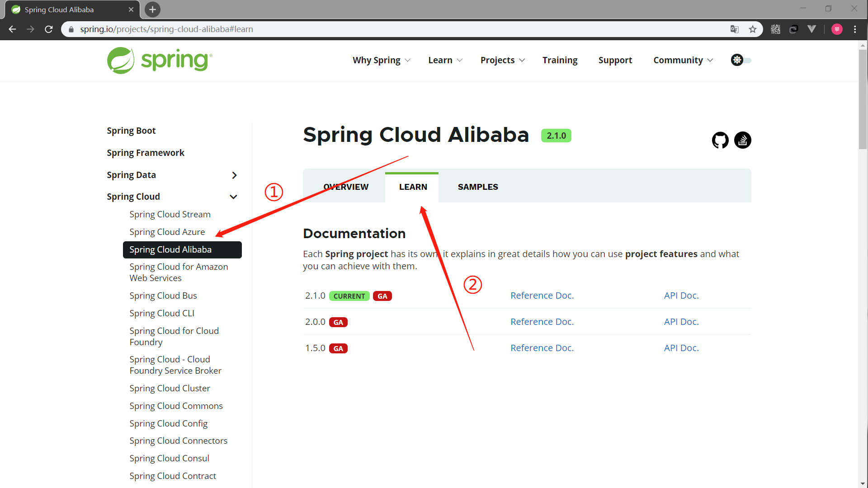The width and height of the screenshot is (868, 488).
Task: Open Reference Doc for version 2.0.0
Action: click(542, 321)
